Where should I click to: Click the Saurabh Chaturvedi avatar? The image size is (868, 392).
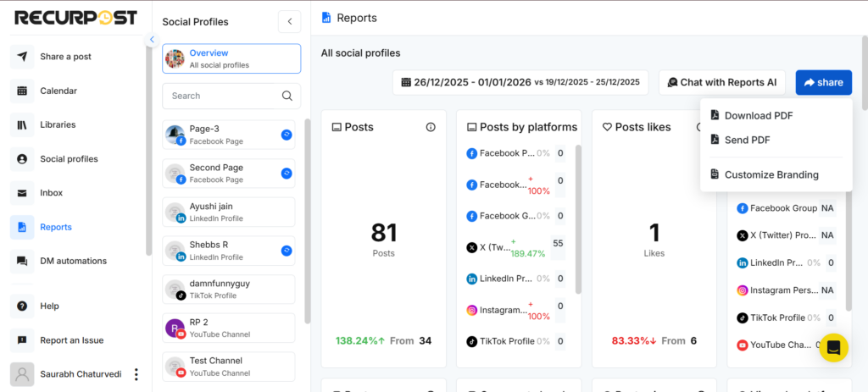coord(22,374)
